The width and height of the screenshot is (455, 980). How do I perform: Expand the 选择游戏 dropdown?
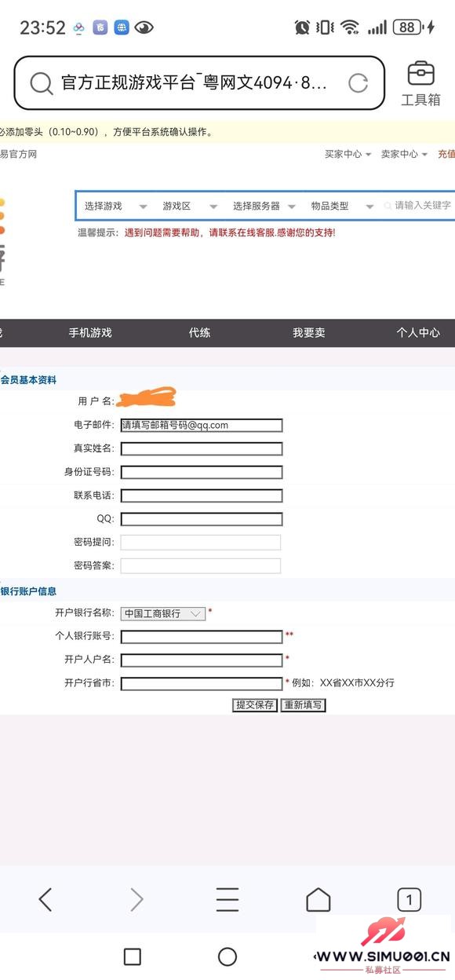tap(115, 206)
